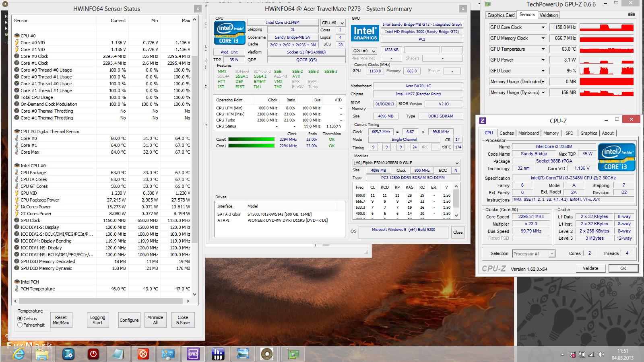Image resolution: width=644 pixels, height=362 pixels.
Task: Open the Elpida memory module dropdown
Action: click(406, 162)
